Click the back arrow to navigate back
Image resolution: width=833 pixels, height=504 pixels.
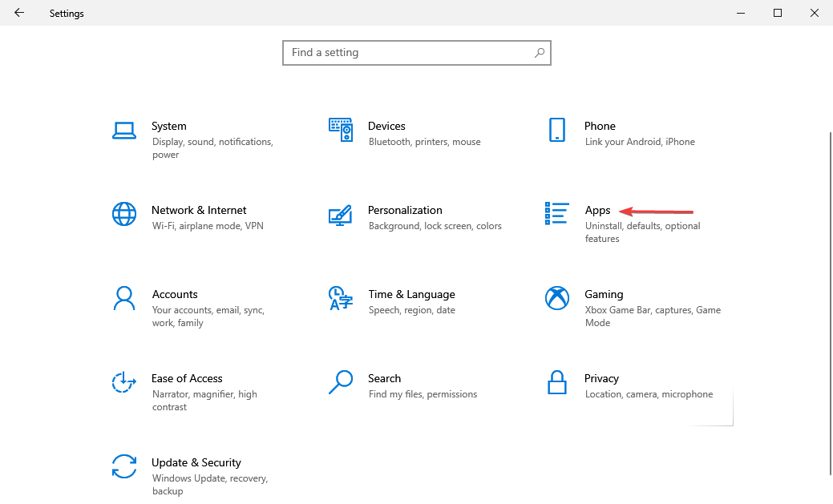click(18, 13)
